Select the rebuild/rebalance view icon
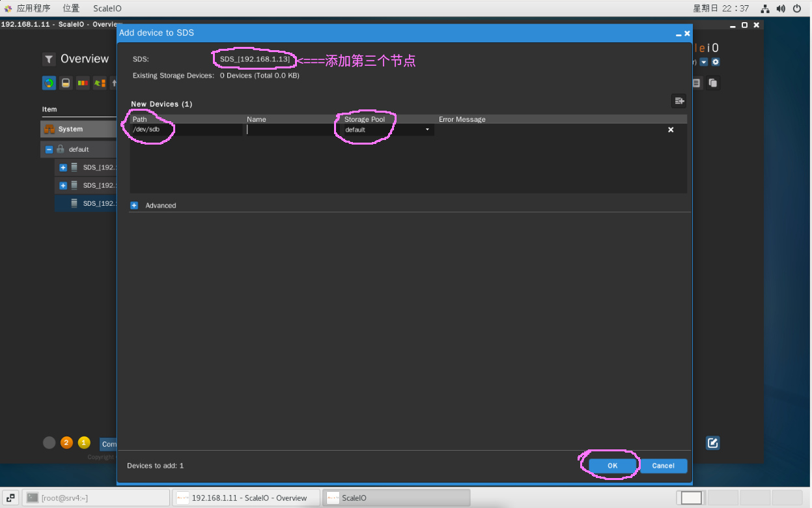The image size is (812, 508). (100, 83)
